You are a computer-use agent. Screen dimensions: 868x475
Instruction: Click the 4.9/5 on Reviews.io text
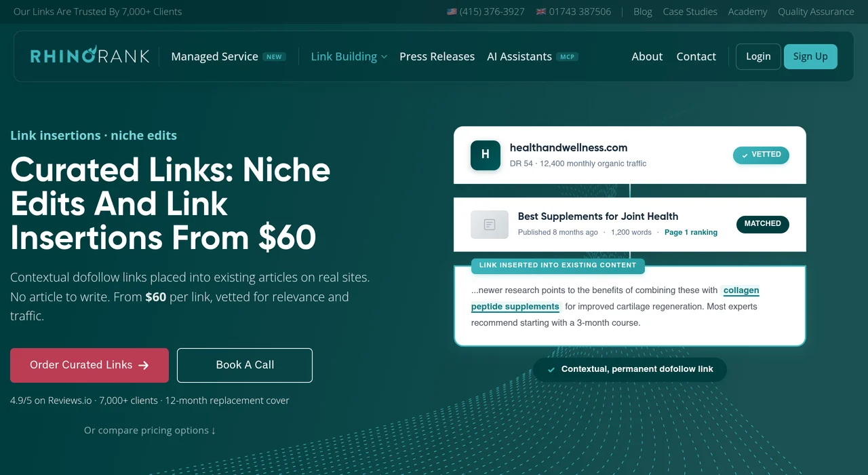coord(51,400)
